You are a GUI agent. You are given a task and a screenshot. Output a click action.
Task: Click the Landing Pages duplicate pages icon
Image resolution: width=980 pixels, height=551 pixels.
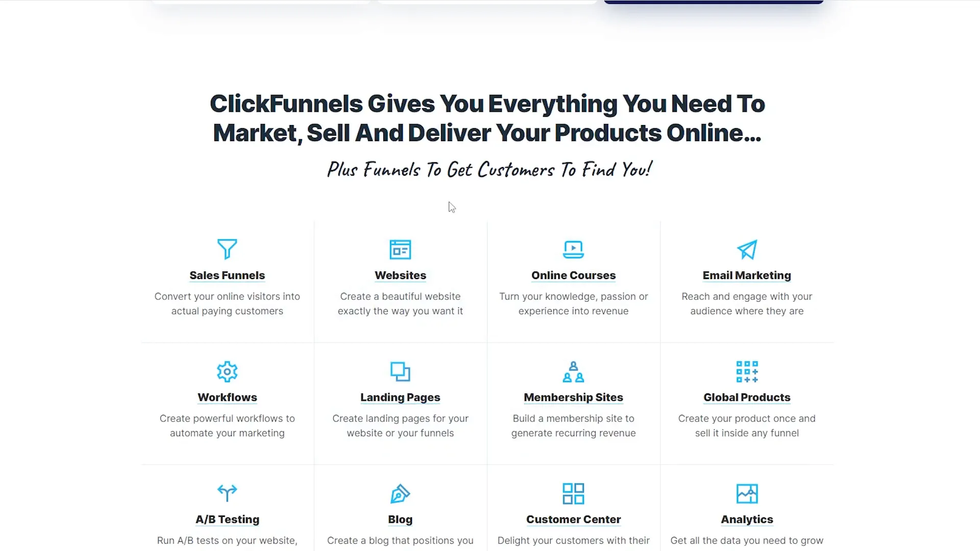(x=400, y=371)
